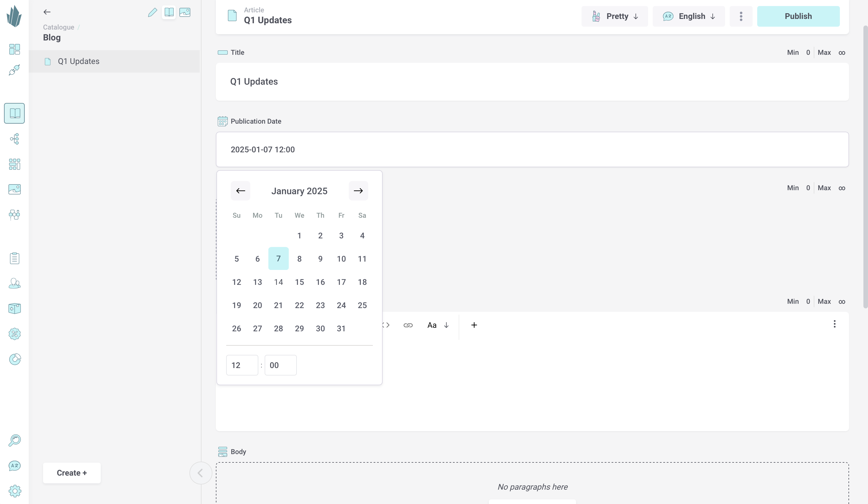Select the highlighted day 7 in calendar

278,258
